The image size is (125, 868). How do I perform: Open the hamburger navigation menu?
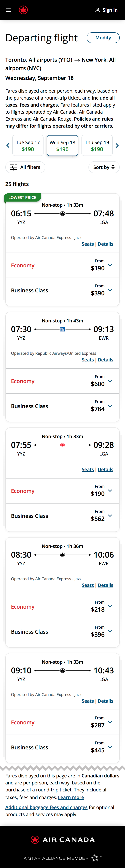pos(8,10)
